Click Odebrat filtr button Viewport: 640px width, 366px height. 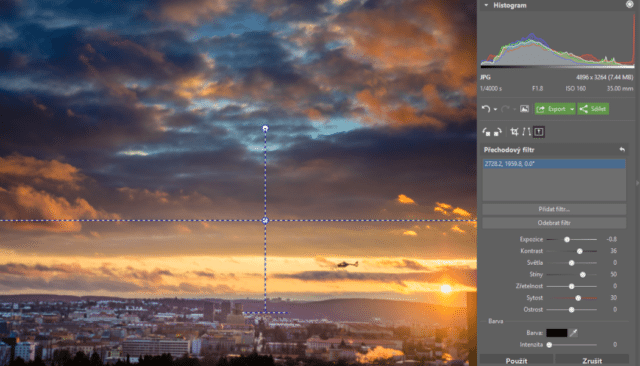pos(554,223)
